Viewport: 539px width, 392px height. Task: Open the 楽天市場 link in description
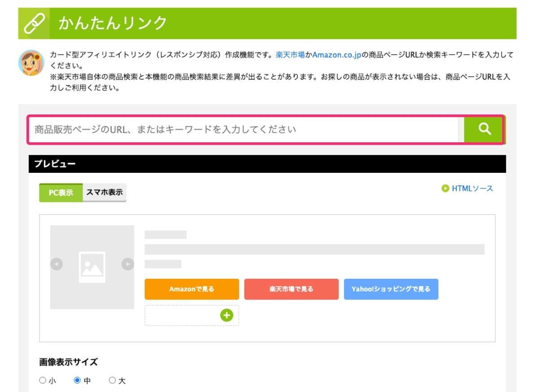[x=290, y=55]
